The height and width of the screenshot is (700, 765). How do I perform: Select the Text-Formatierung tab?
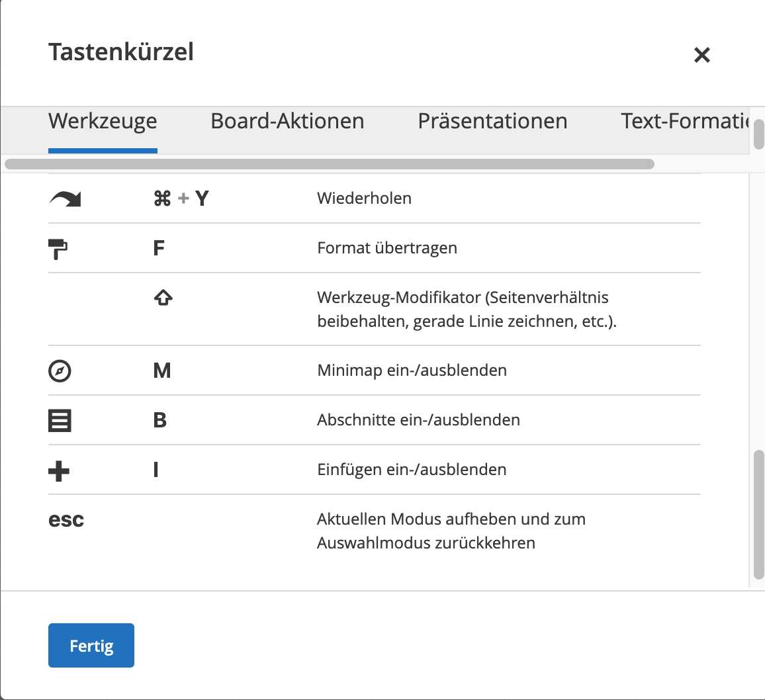point(684,121)
